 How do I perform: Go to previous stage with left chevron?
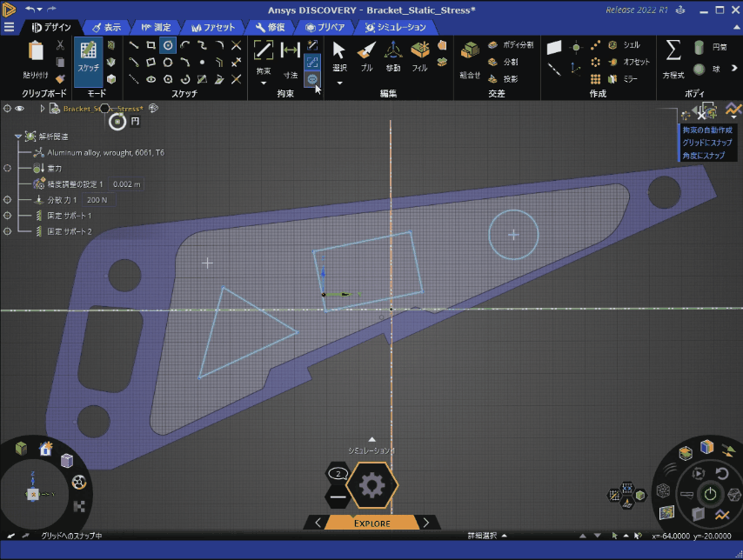point(318,523)
